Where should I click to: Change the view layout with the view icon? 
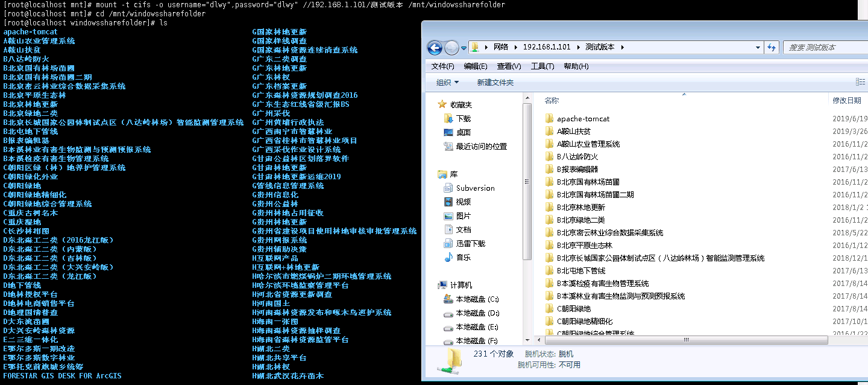click(860, 82)
